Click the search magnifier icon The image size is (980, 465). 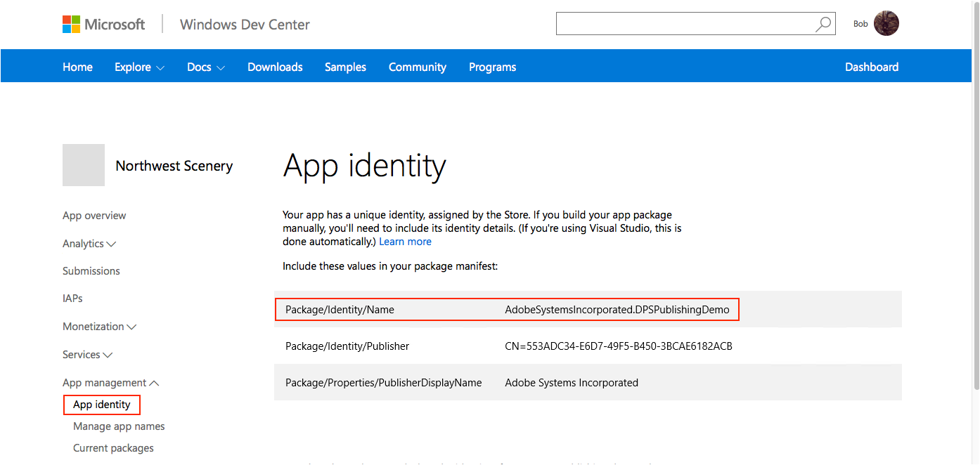[x=823, y=24]
